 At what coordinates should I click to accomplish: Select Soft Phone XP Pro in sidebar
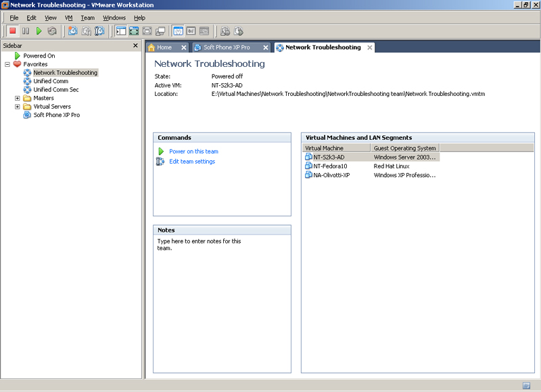(57, 115)
